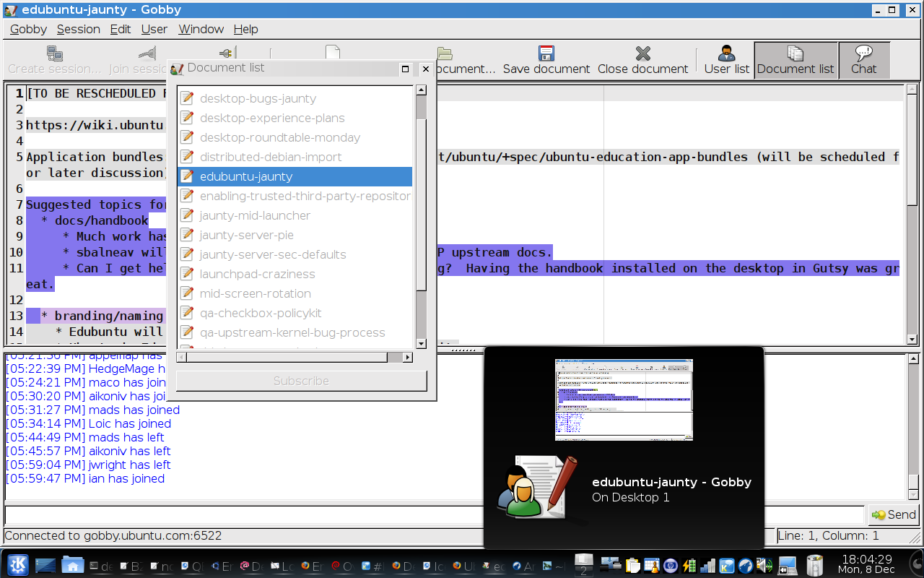Click the Send chat button
The height and width of the screenshot is (578, 924).
tap(894, 514)
